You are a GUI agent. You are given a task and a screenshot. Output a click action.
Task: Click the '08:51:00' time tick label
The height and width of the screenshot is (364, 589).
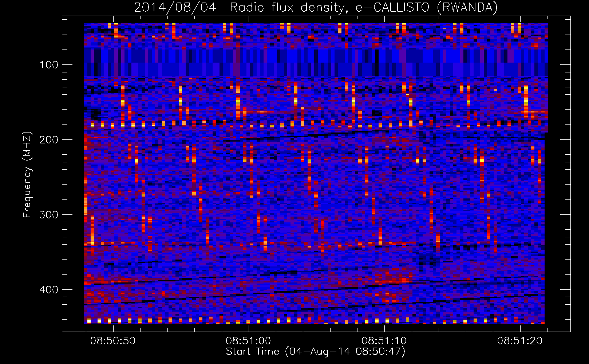tap(249, 341)
